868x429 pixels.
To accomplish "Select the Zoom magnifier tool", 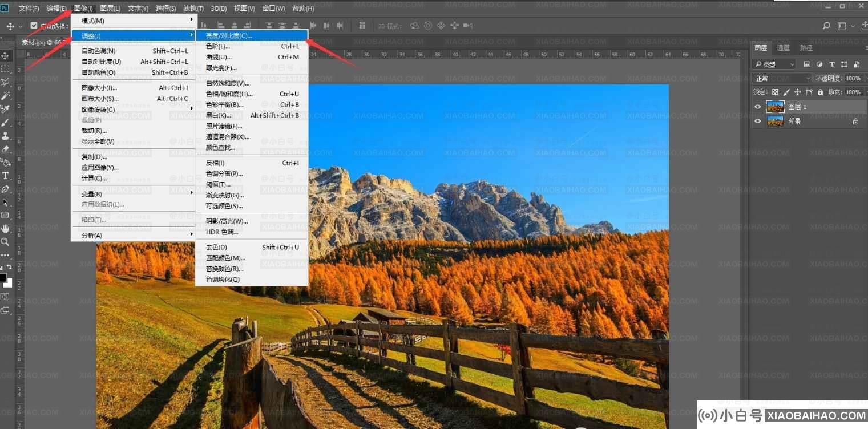I will tap(5, 242).
